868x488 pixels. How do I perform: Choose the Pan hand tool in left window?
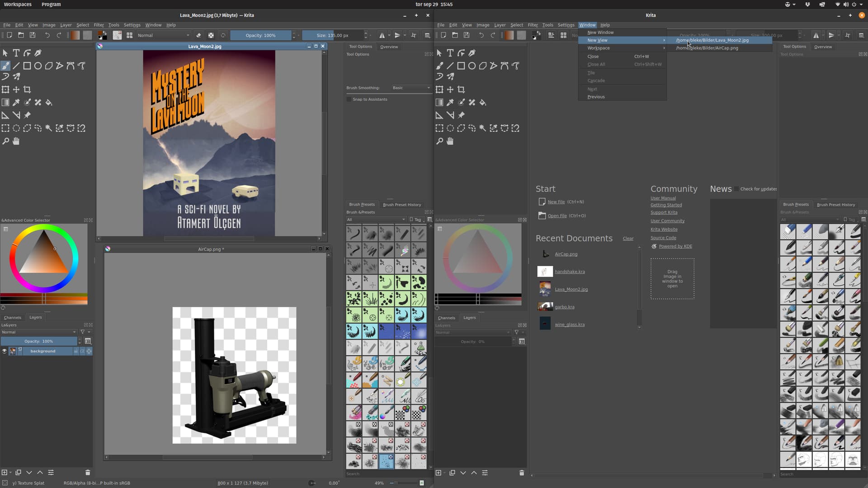point(16,141)
